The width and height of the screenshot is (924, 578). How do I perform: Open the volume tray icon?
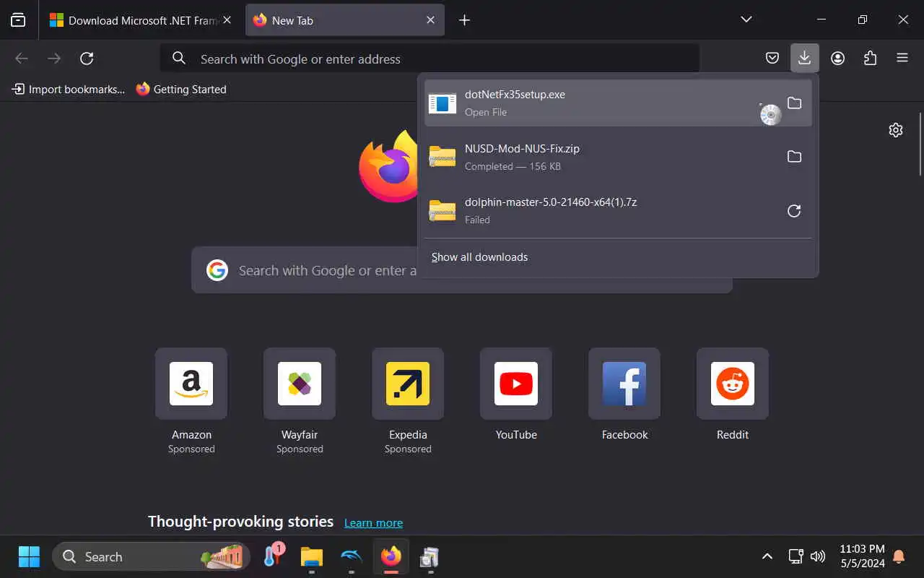tap(818, 556)
